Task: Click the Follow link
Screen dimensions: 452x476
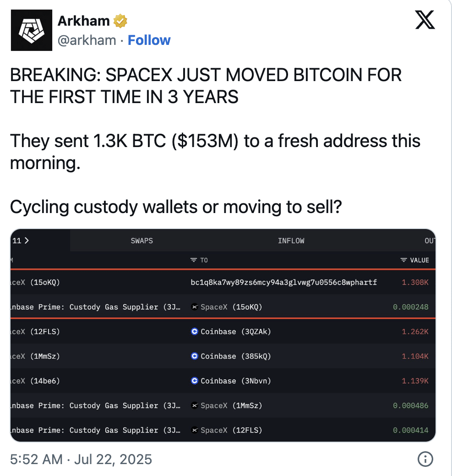Action: pos(149,40)
